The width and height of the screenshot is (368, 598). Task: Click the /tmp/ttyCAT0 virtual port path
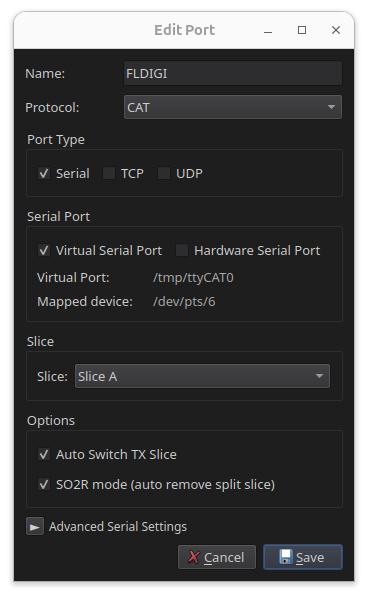coord(193,278)
